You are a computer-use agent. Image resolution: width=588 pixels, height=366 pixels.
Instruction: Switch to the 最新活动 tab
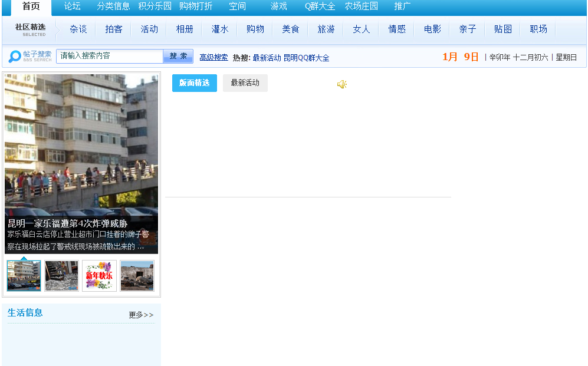[245, 83]
